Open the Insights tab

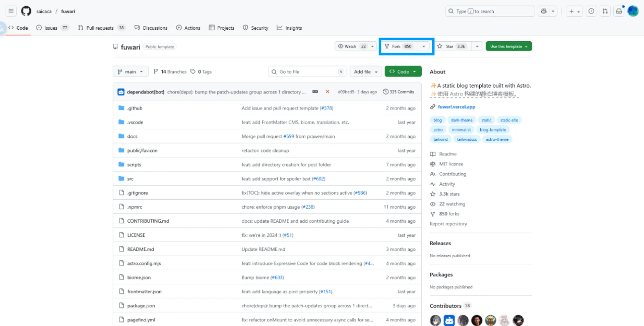tap(289, 28)
